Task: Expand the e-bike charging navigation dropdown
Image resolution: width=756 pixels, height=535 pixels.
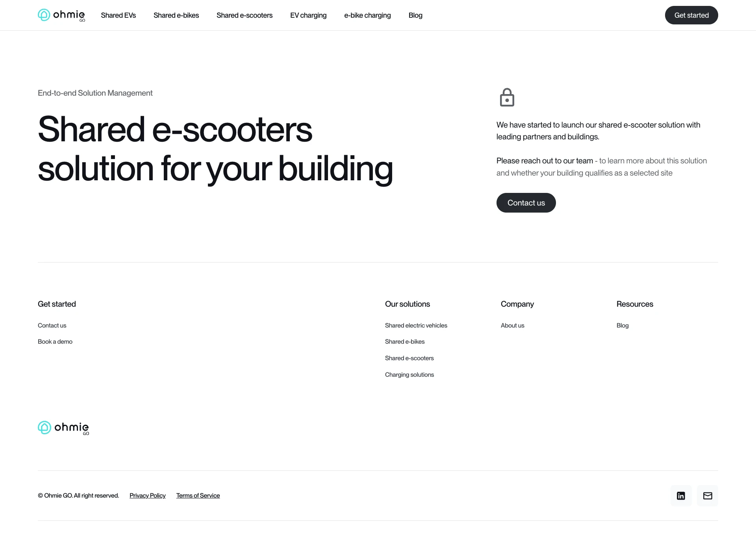Action: tap(367, 15)
